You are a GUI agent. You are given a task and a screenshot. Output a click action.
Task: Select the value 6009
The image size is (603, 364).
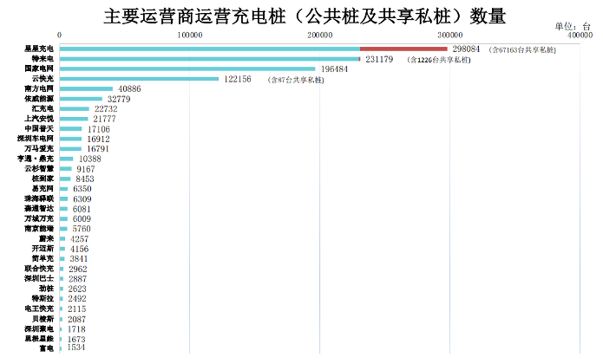click(x=82, y=219)
